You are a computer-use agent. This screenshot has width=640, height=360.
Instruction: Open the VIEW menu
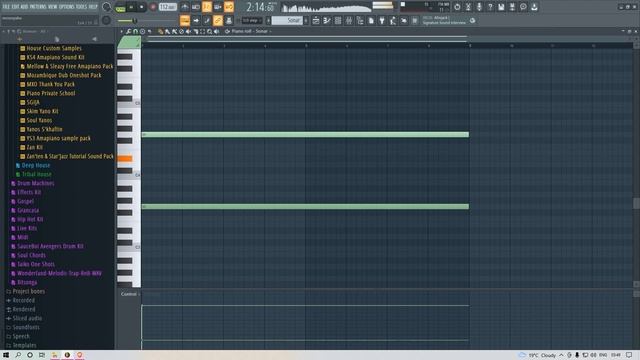pyautogui.click(x=53, y=7)
